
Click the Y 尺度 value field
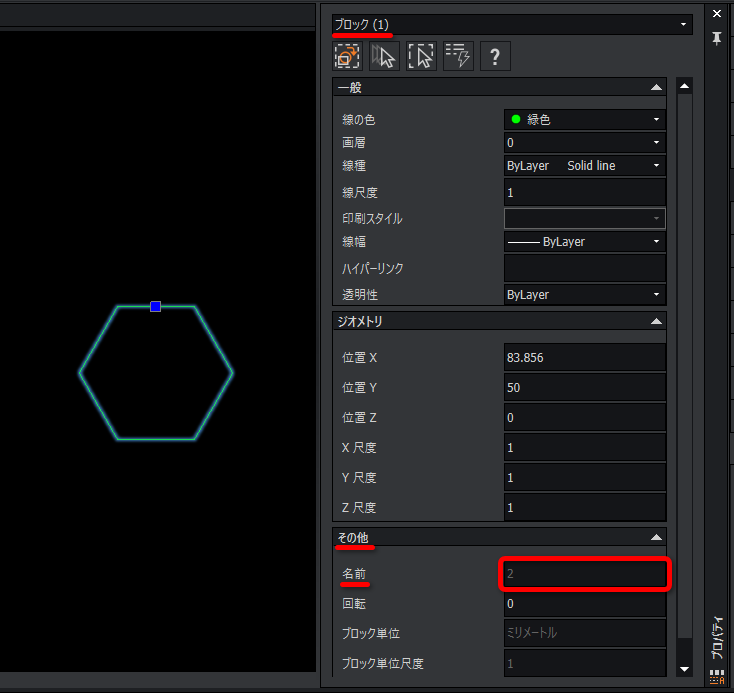tap(585, 477)
